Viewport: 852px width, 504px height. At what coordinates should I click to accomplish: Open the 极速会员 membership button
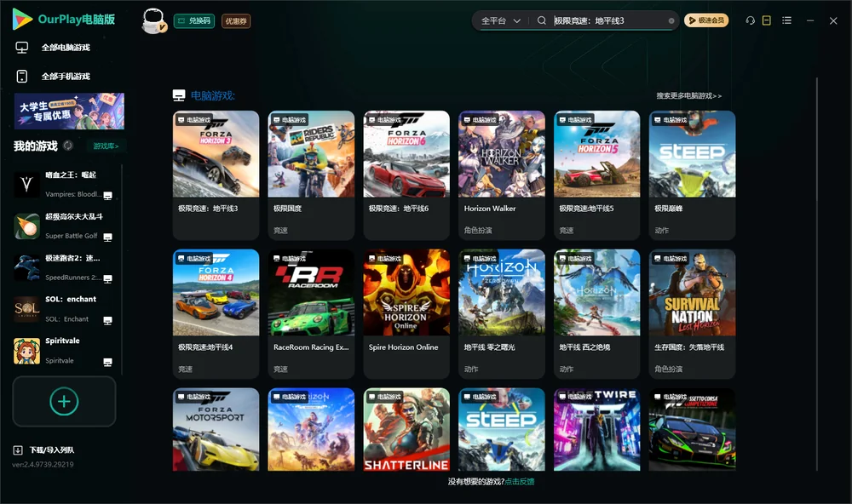[706, 20]
